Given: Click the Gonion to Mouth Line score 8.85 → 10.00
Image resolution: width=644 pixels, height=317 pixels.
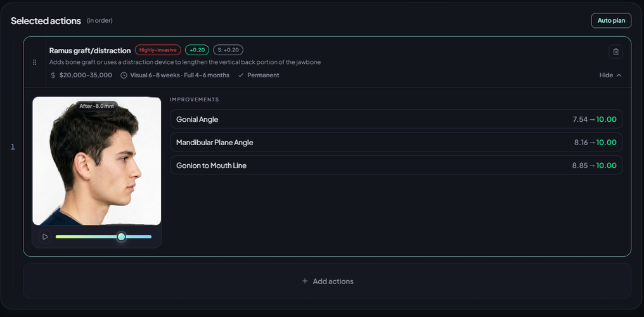Looking at the screenshot, I should pos(595,165).
